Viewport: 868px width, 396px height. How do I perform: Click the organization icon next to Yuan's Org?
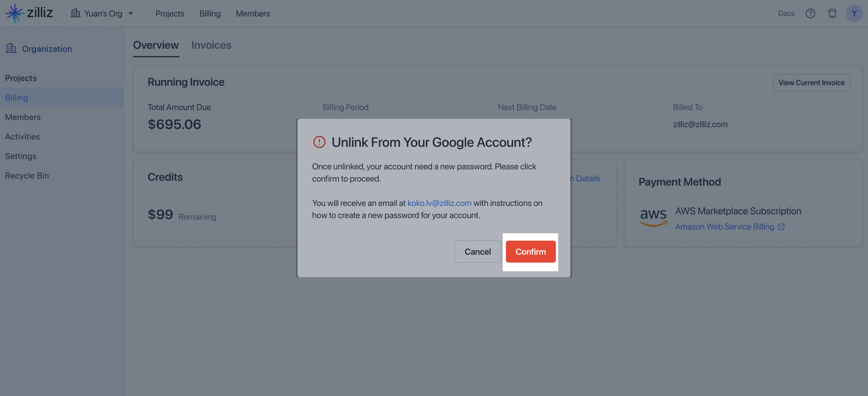click(75, 13)
